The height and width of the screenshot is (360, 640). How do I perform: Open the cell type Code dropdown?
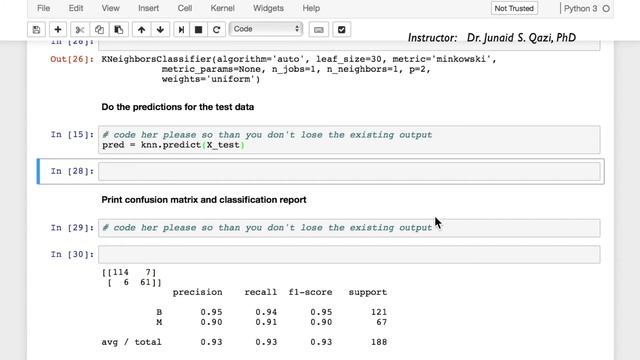point(266,29)
